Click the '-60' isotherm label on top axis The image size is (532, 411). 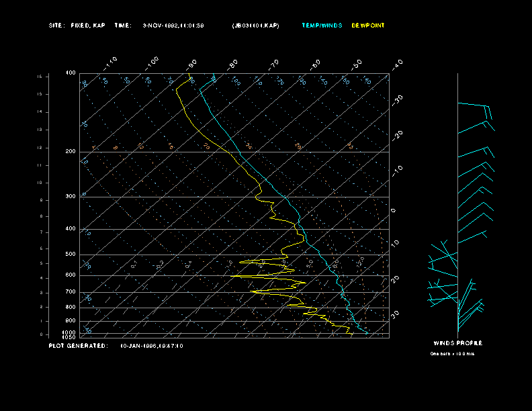pyautogui.click(x=315, y=64)
